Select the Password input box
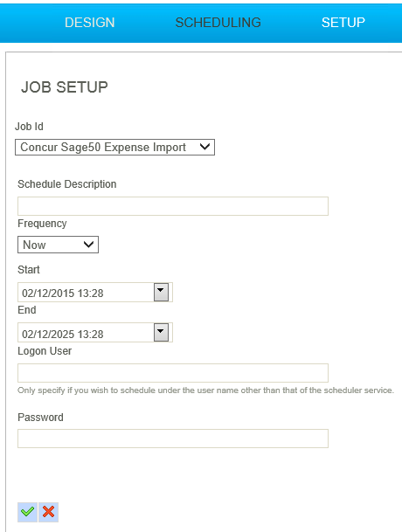 173,439
